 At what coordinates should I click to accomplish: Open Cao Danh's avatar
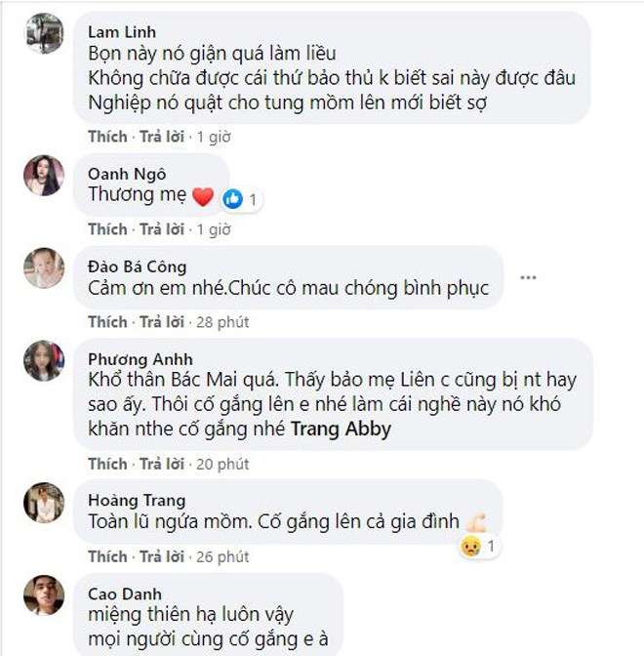point(44,594)
